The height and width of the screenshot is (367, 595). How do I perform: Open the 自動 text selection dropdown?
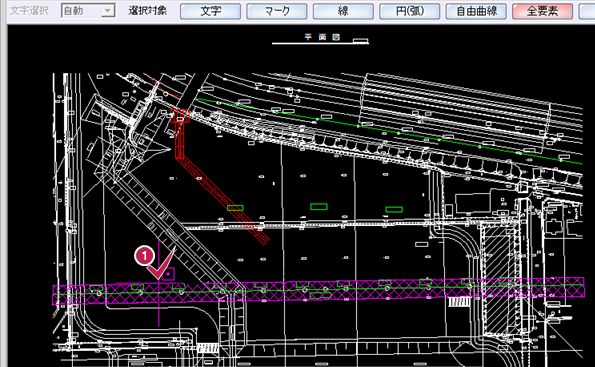pyautogui.click(x=88, y=11)
